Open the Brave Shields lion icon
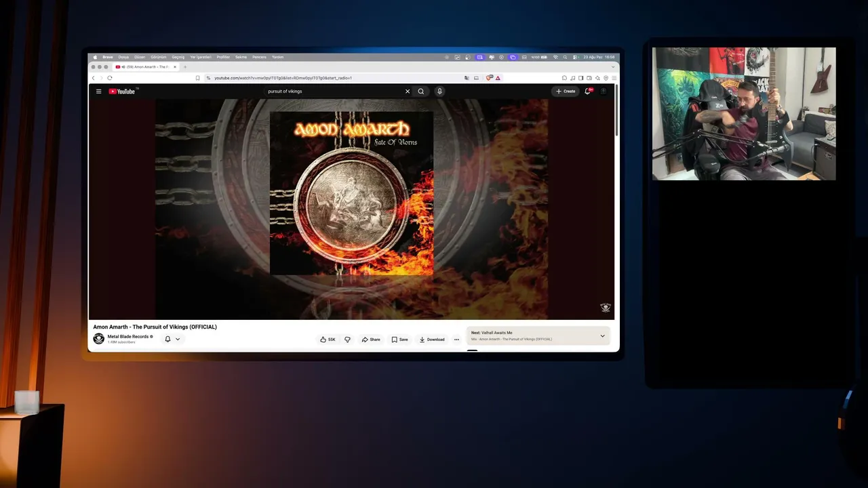868x488 pixels. coord(490,78)
